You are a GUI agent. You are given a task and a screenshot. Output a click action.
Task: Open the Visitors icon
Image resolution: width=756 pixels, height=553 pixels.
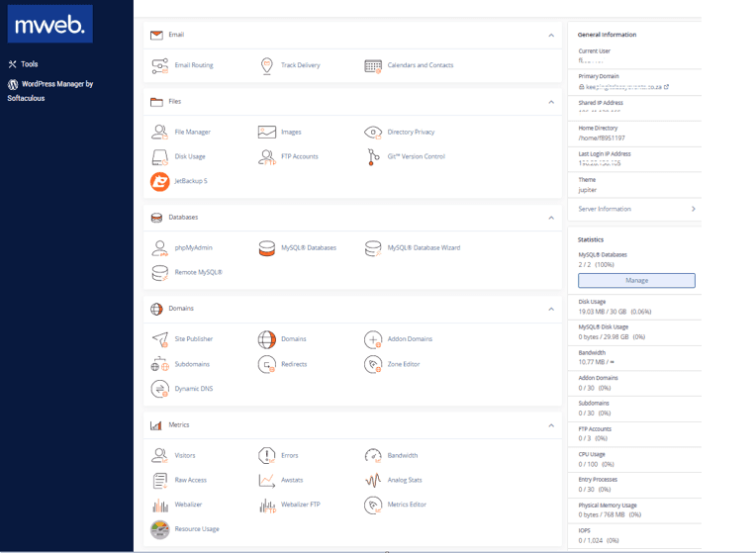159,456
